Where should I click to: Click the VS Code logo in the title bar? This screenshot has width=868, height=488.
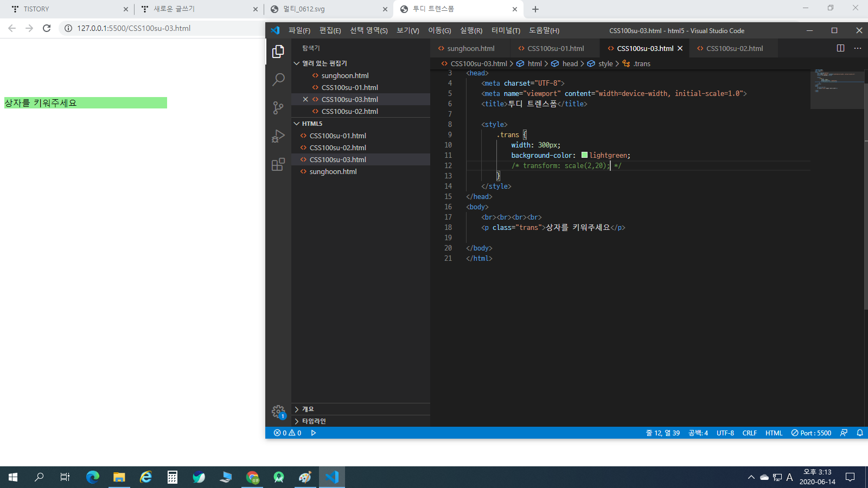tap(275, 30)
